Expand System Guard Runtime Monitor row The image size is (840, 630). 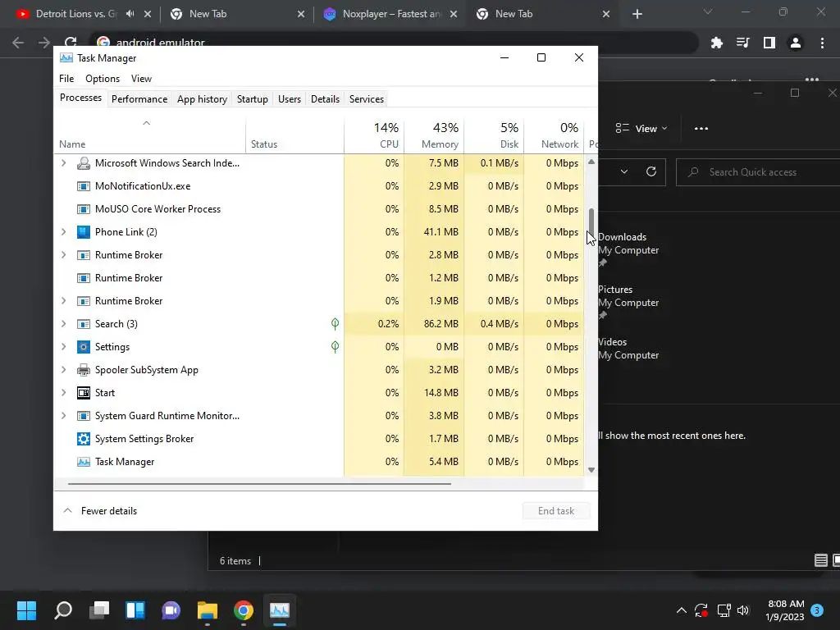(64, 416)
